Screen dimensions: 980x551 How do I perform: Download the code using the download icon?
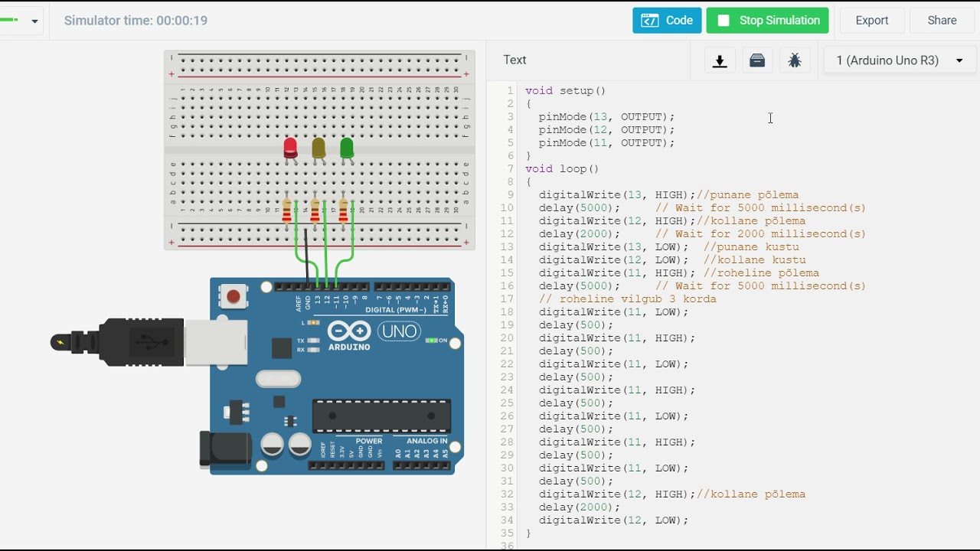point(720,60)
